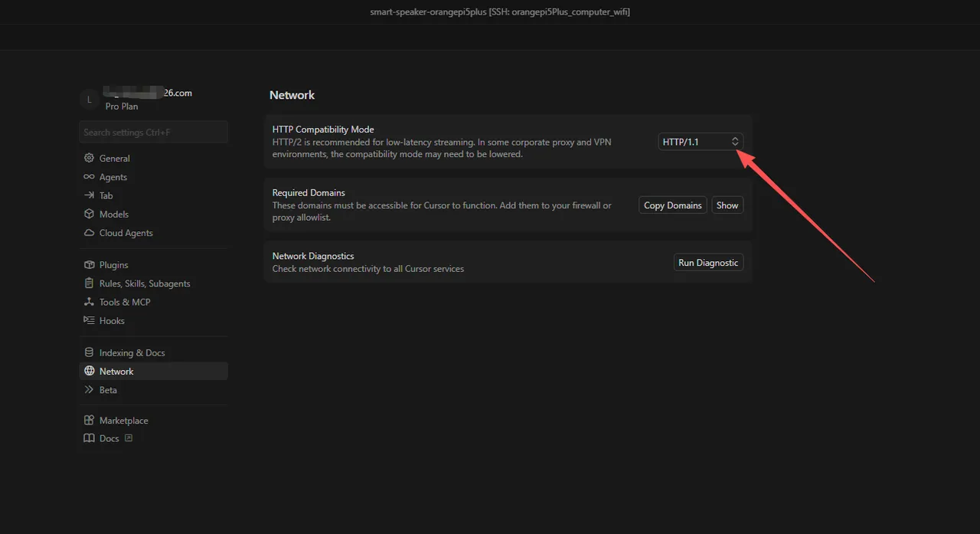Screen dimensions: 980x534
Task: Click the Required Domains title
Action: [309, 193]
